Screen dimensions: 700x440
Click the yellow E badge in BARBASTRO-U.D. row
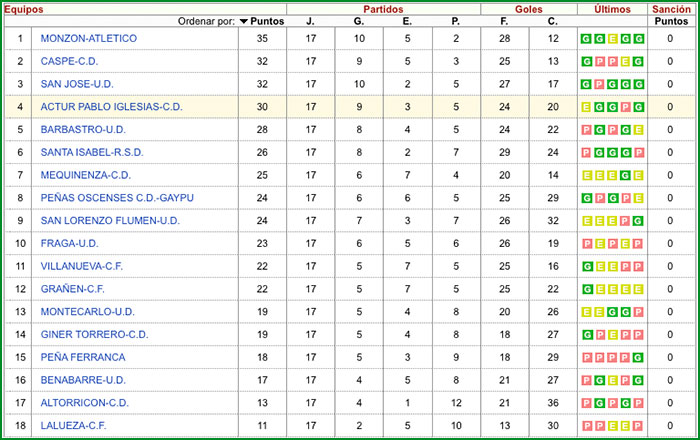638,130
